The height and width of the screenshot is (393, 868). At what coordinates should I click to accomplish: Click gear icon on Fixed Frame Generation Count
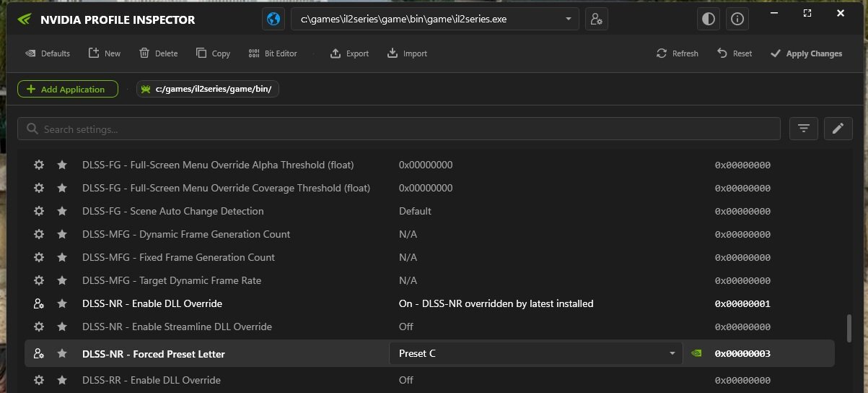(x=39, y=257)
